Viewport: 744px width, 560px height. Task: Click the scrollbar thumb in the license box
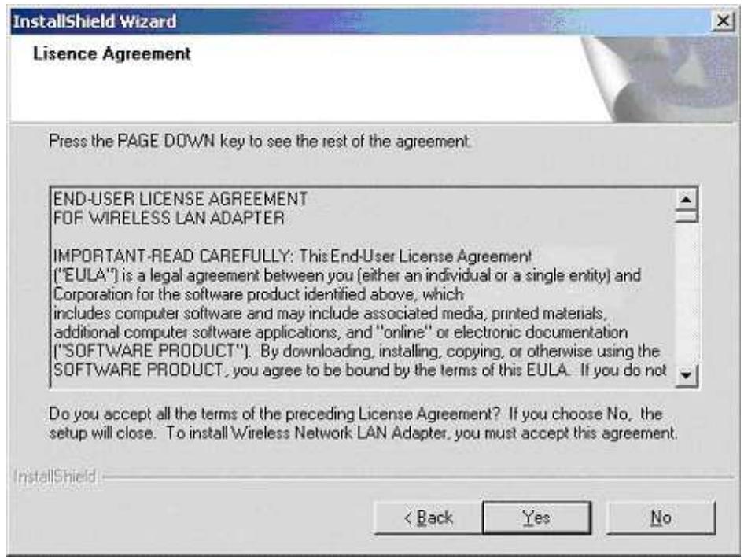coord(686,216)
